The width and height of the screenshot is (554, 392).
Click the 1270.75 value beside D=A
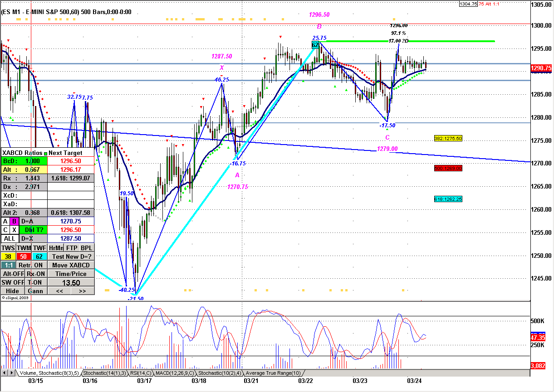tap(71, 221)
